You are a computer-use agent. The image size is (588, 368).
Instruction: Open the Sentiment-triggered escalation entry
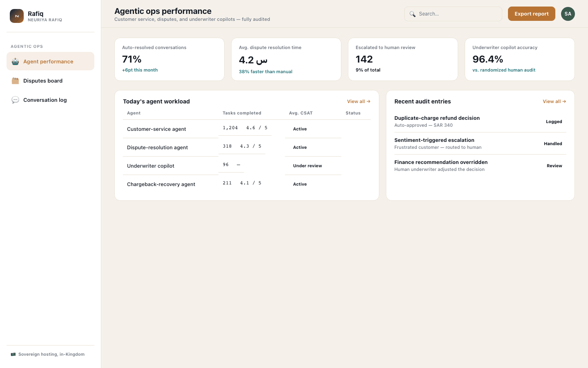[x=480, y=144]
